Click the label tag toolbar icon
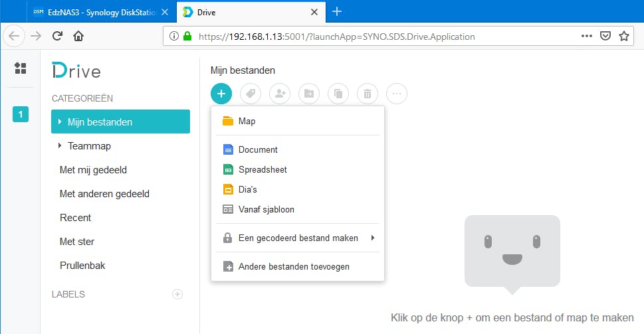 click(x=251, y=94)
